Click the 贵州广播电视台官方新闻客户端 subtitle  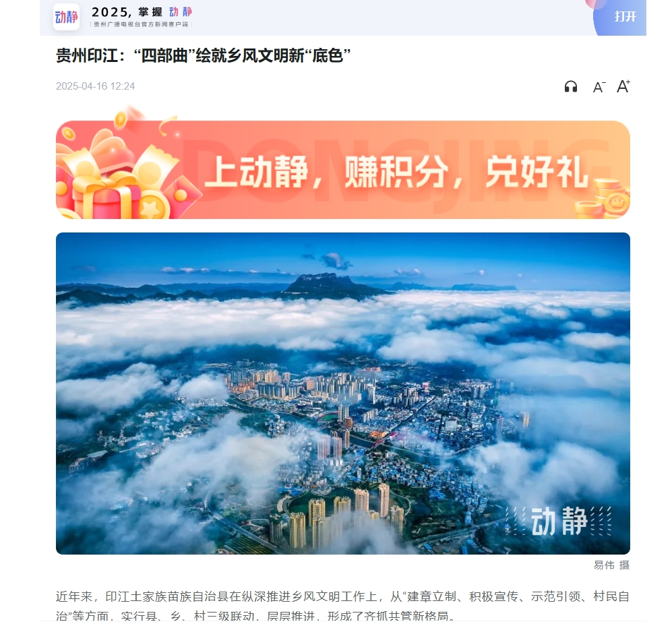(141, 24)
